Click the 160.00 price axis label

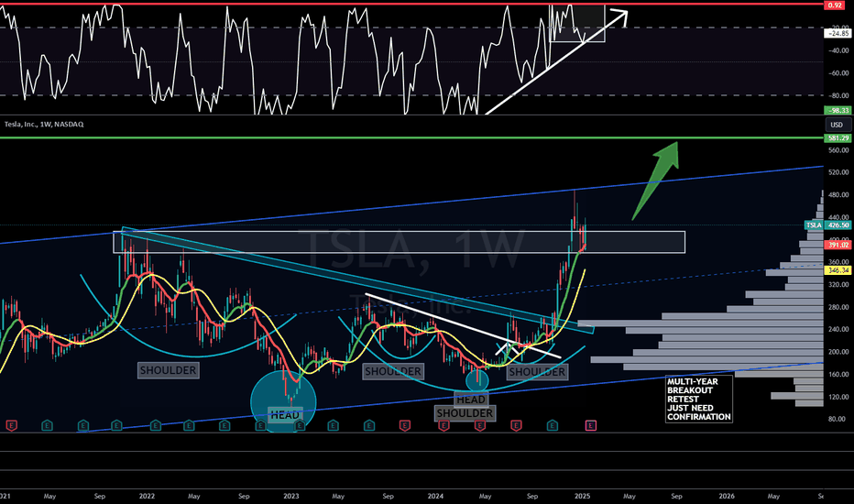click(838, 374)
